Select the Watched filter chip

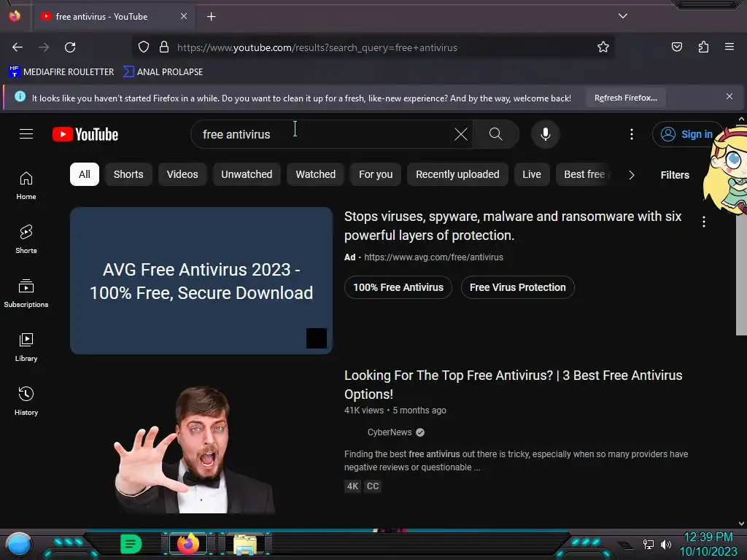315,174
